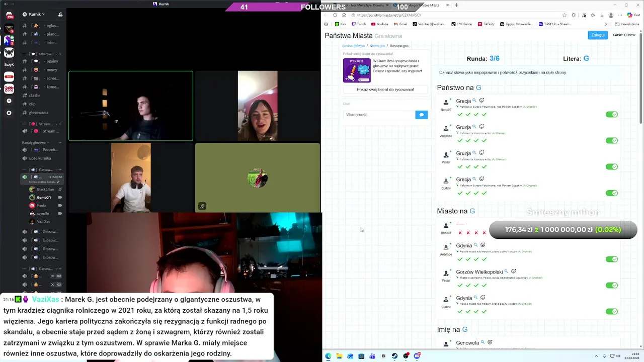644x362 pixels.
Task: Toggle Antelope's Gdynia answer switch
Action: click(x=612, y=259)
